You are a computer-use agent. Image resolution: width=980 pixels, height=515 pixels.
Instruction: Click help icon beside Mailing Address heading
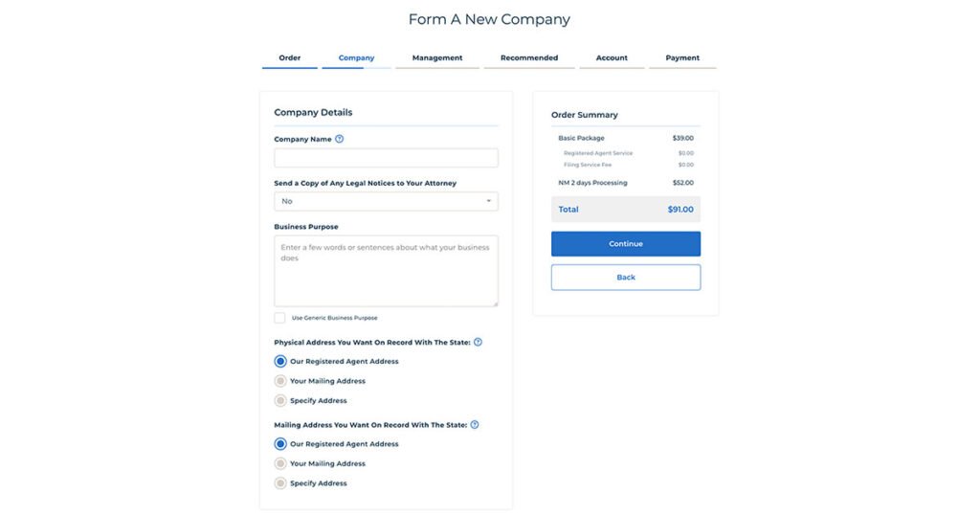(x=475, y=424)
